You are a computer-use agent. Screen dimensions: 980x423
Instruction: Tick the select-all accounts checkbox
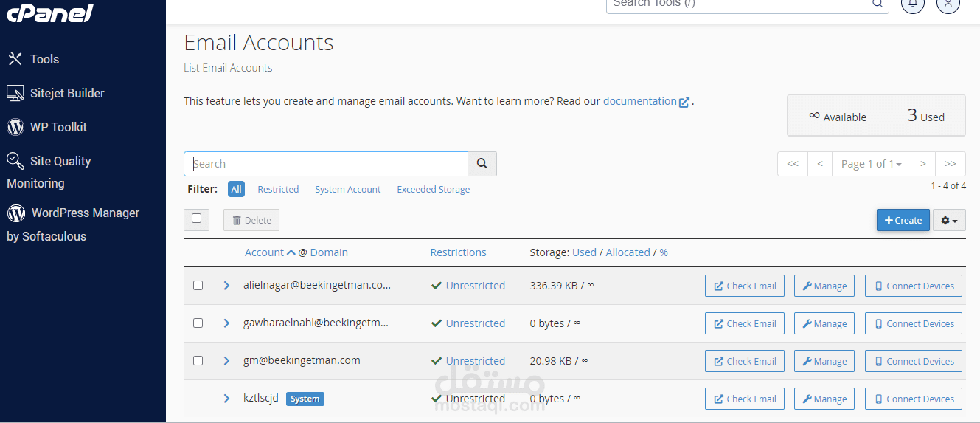(x=196, y=219)
